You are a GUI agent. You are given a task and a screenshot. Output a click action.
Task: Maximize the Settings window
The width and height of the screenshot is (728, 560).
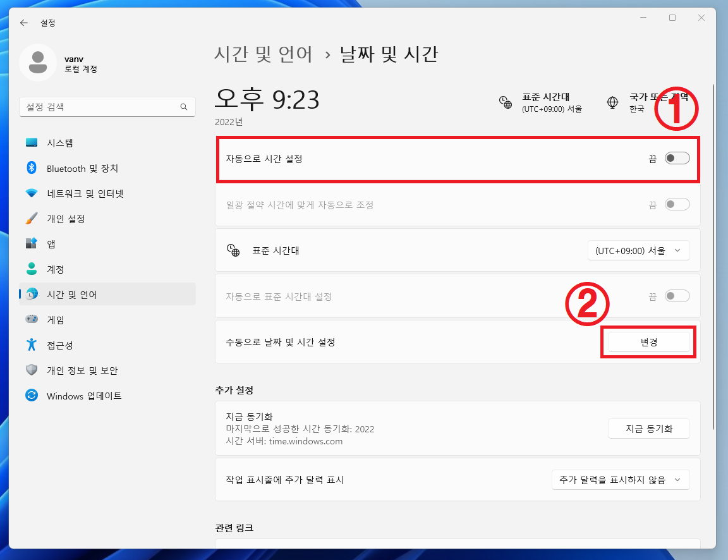(x=672, y=18)
